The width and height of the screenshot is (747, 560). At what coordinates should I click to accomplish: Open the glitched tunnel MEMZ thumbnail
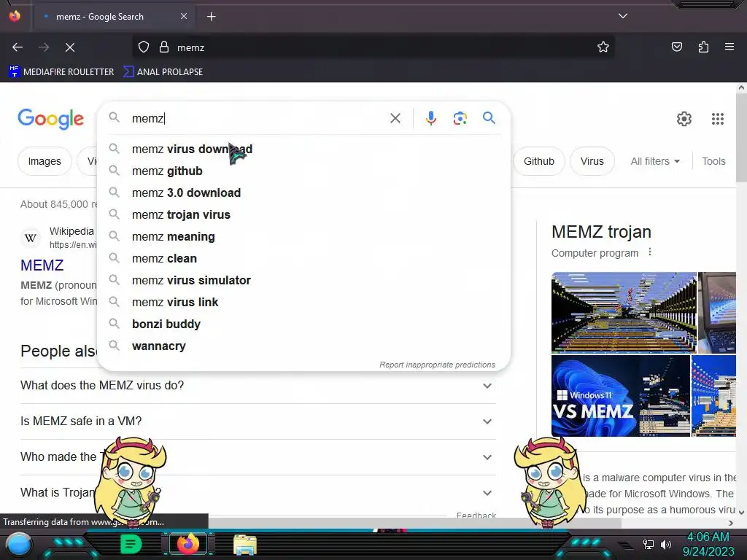624,312
